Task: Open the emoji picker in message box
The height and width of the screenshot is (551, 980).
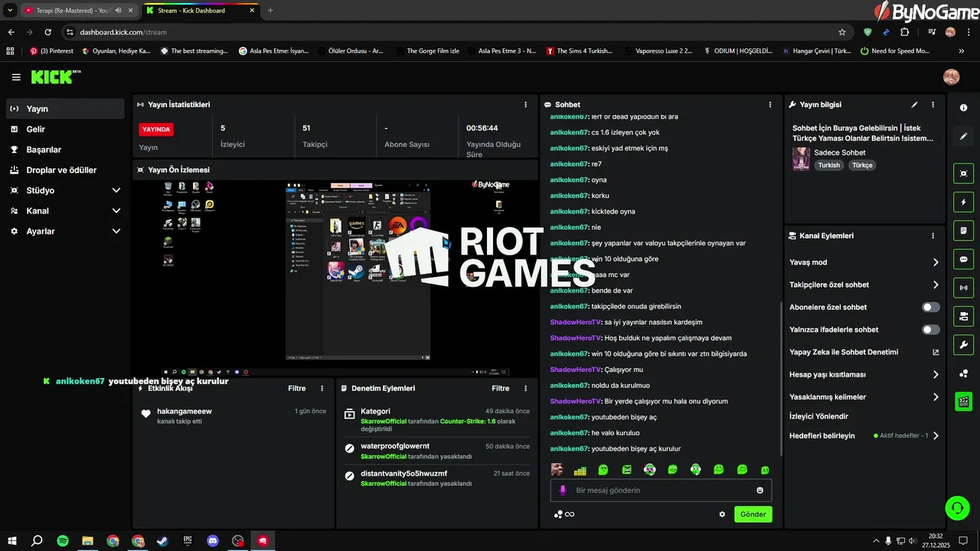Action: coord(760,491)
